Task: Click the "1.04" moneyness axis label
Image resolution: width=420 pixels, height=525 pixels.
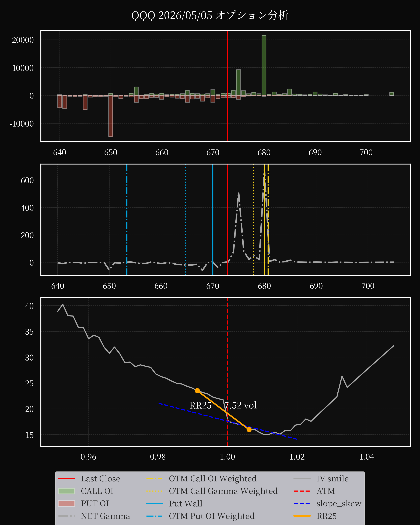Action: (x=367, y=457)
